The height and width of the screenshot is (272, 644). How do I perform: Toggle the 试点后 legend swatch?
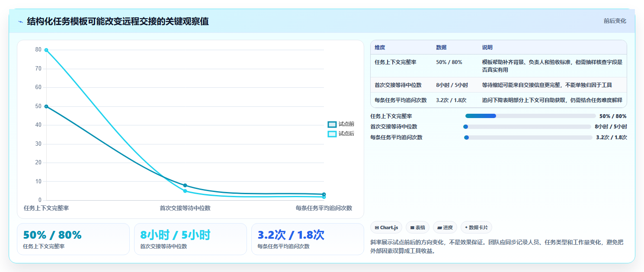click(x=332, y=134)
